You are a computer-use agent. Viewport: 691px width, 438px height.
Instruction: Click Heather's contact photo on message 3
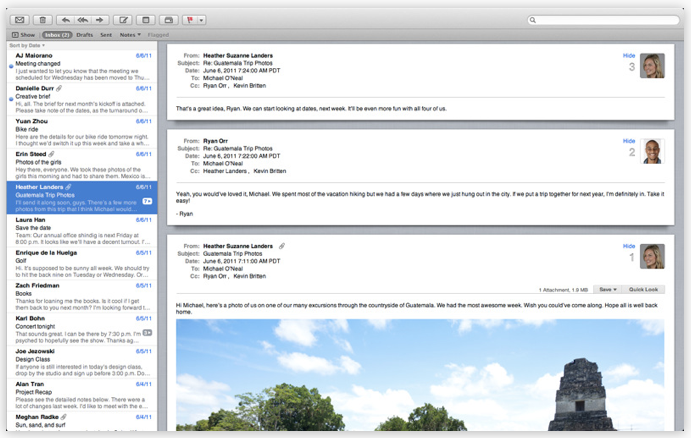click(x=652, y=66)
